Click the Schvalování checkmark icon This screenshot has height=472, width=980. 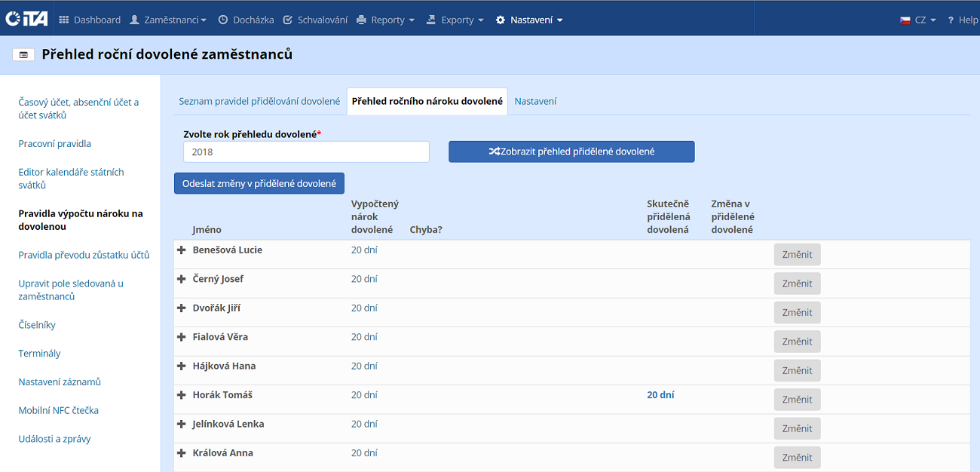[288, 20]
